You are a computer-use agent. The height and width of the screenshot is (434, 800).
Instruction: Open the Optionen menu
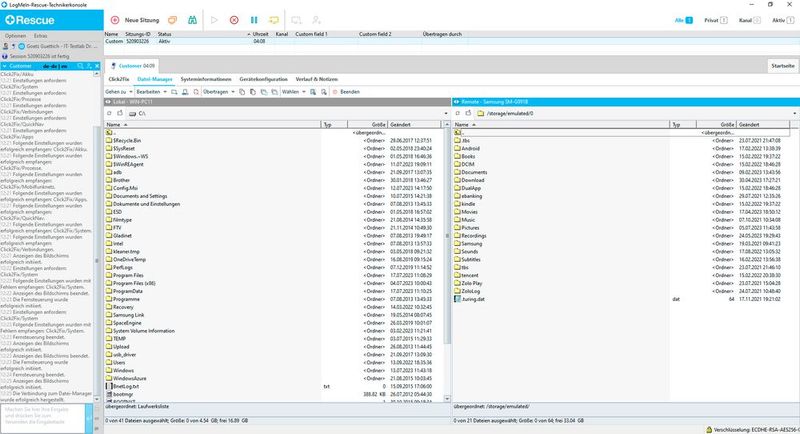(x=15, y=35)
